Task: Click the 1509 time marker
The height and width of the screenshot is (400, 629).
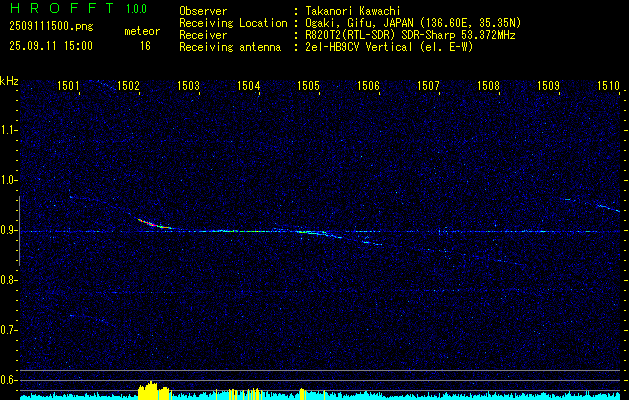Action: point(548,85)
